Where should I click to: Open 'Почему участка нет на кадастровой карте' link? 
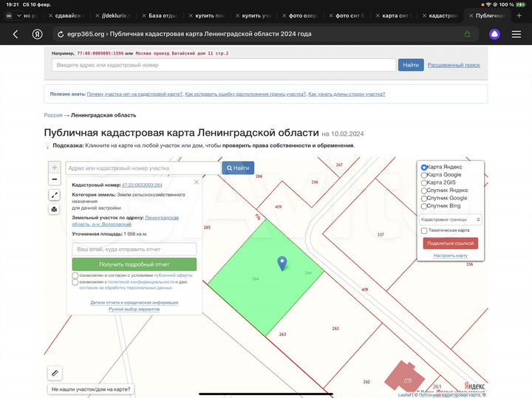tap(134, 94)
